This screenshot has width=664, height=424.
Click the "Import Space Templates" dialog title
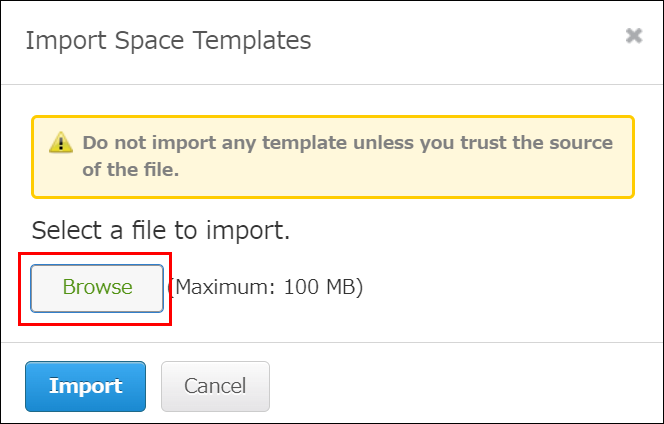pos(168,41)
